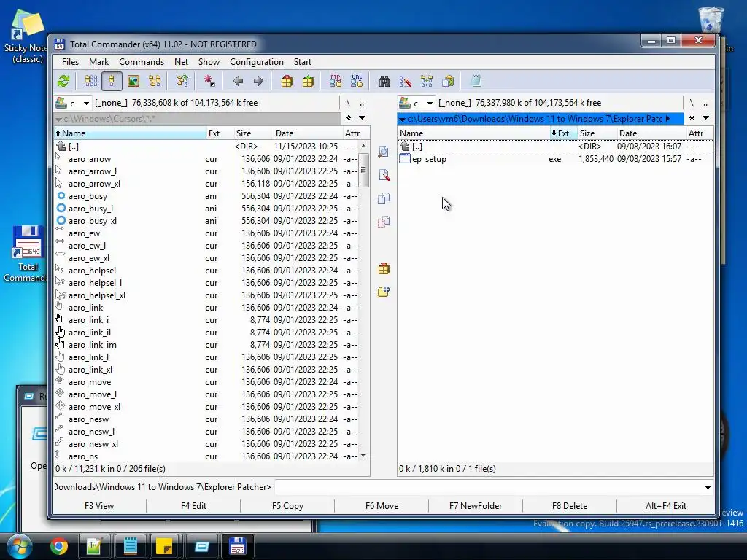
Task: Click the left panel scrollbar thumb
Action: (363, 170)
